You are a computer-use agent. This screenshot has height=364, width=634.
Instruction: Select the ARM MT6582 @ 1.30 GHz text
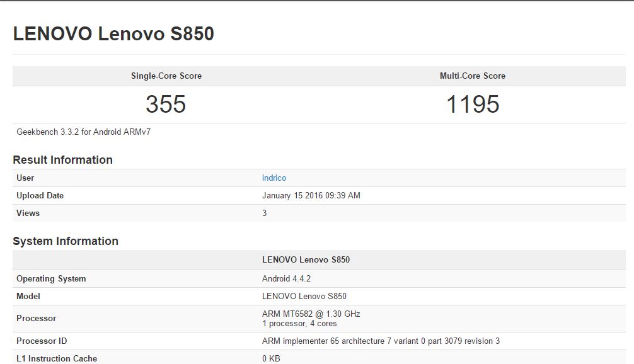pyautogui.click(x=311, y=314)
